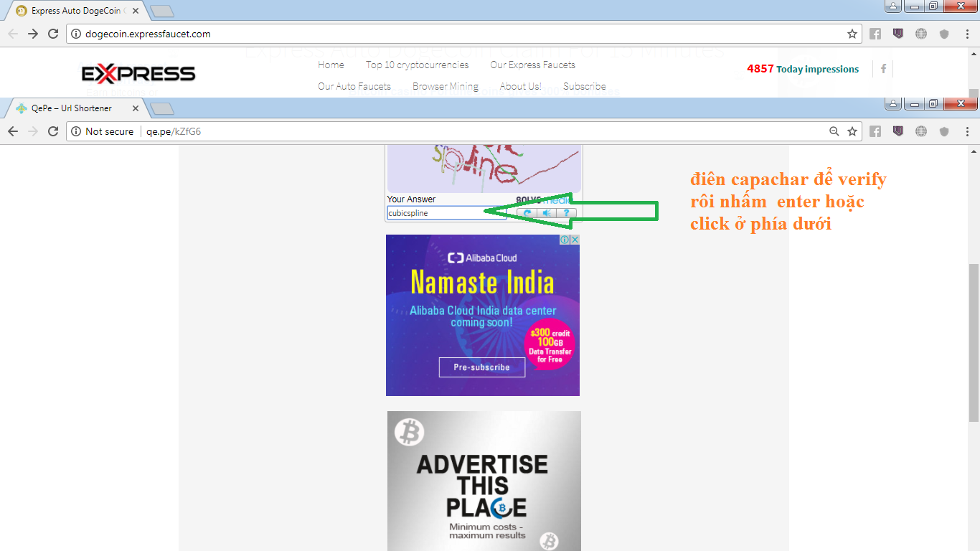This screenshot has height=551, width=980.
Task: Open the Advertise This Place banner
Action: [484, 481]
